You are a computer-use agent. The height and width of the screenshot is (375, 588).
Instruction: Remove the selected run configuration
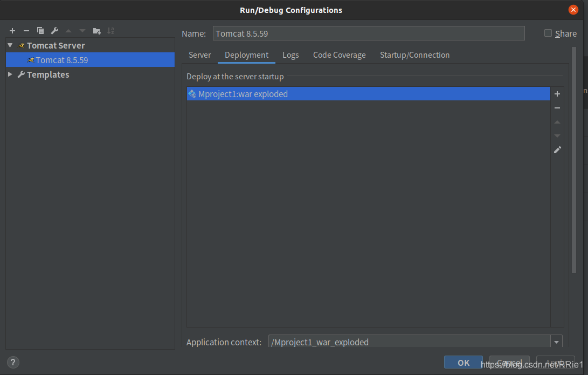pos(26,31)
